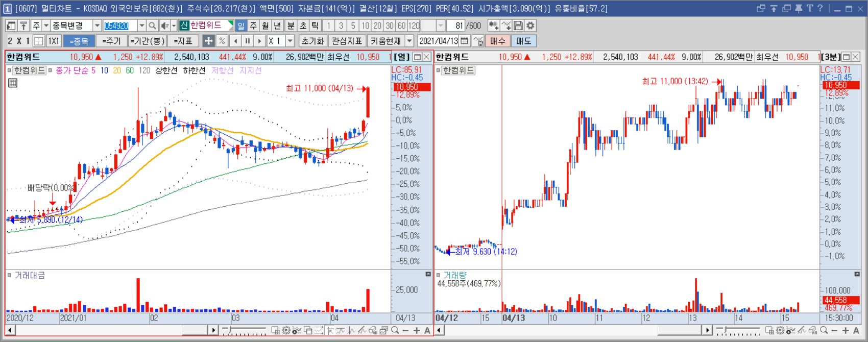Open the interval dropdown after 120 button
The width and height of the screenshot is (868, 342).
[441, 26]
